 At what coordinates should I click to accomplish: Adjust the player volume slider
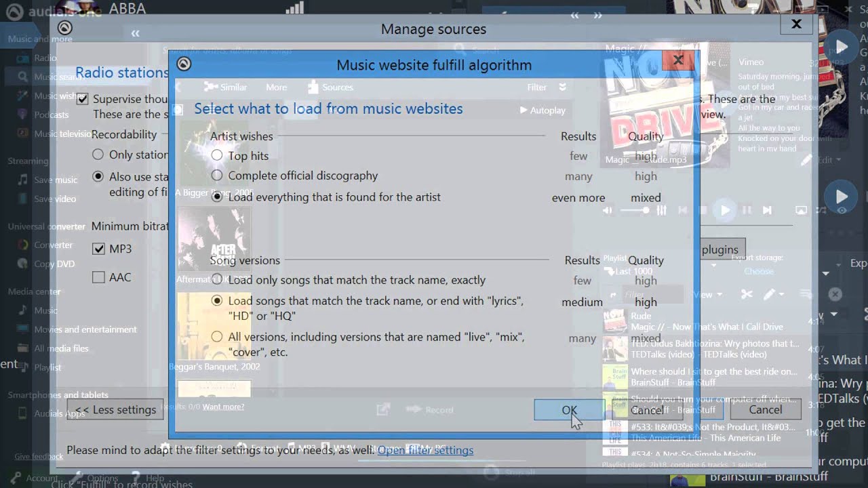[x=634, y=210]
